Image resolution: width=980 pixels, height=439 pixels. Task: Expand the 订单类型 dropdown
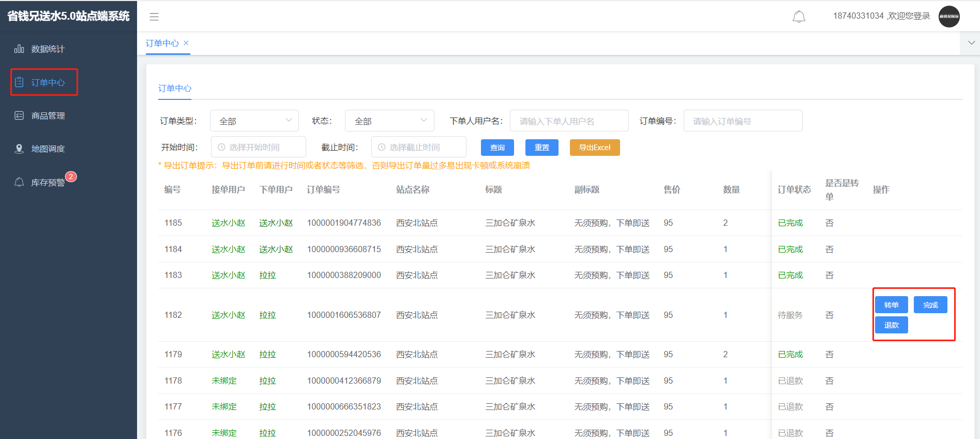(x=254, y=121)
